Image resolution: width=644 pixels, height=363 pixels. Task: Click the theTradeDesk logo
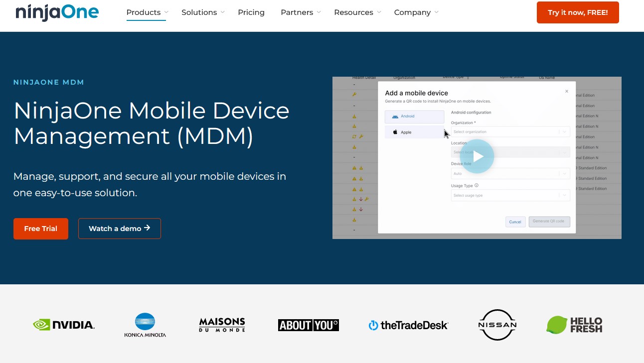[x=408, y=325]
